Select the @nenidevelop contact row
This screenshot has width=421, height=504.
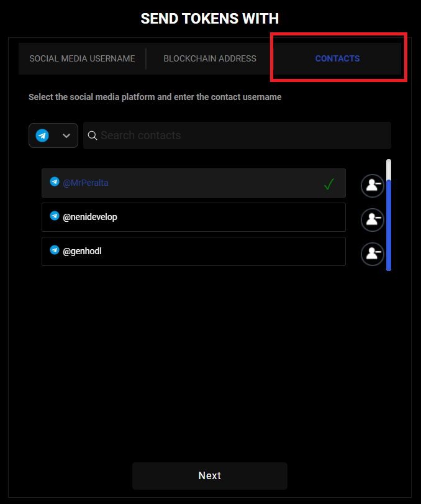pos(193,217)
